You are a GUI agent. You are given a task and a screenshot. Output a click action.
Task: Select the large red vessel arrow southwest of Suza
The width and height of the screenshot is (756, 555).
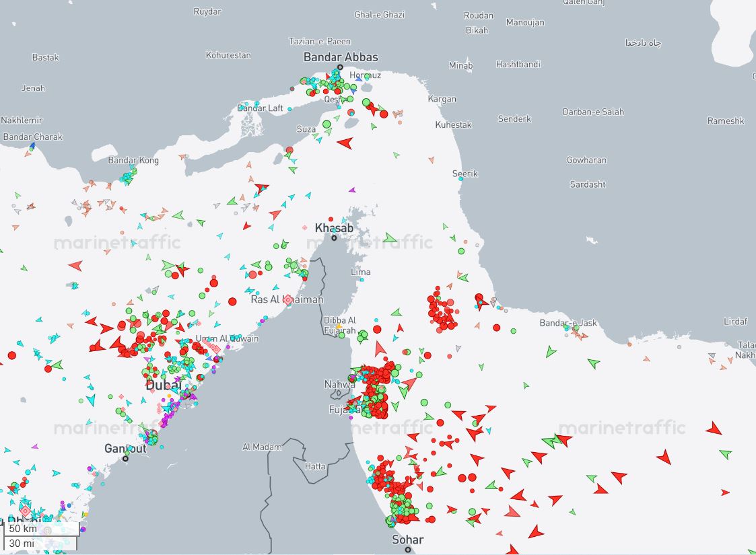point(262,188)
